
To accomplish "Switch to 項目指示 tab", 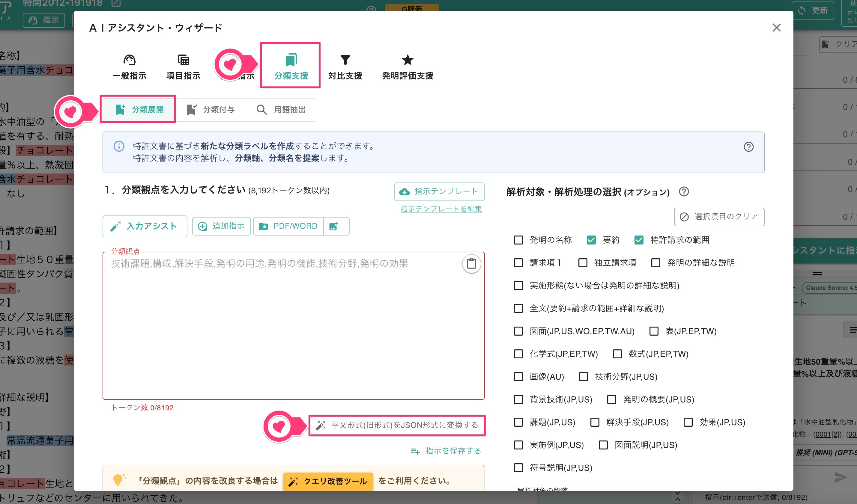I will tap(183, 67).
